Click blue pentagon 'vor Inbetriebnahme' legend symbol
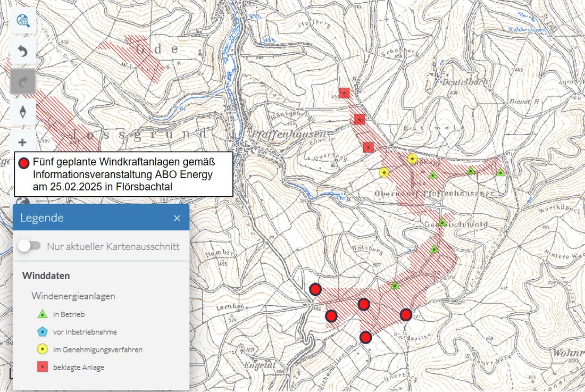This screenshot has width=585, height=392. pos(43,332)
